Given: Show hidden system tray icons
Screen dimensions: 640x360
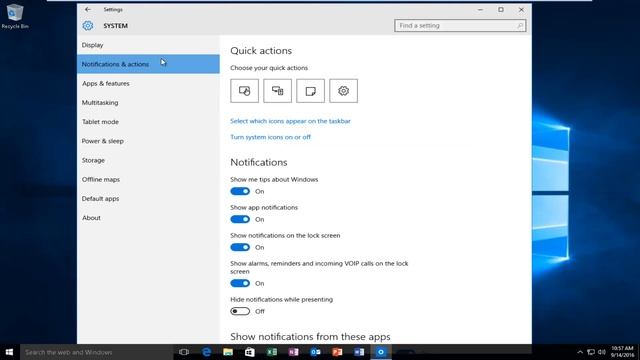Looking at the screenshot, I should [580, 352].
